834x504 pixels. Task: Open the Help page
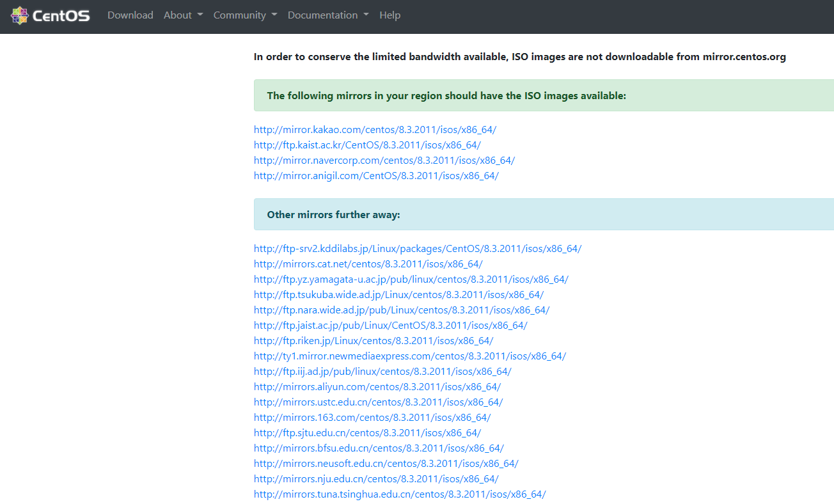[389, 15]
